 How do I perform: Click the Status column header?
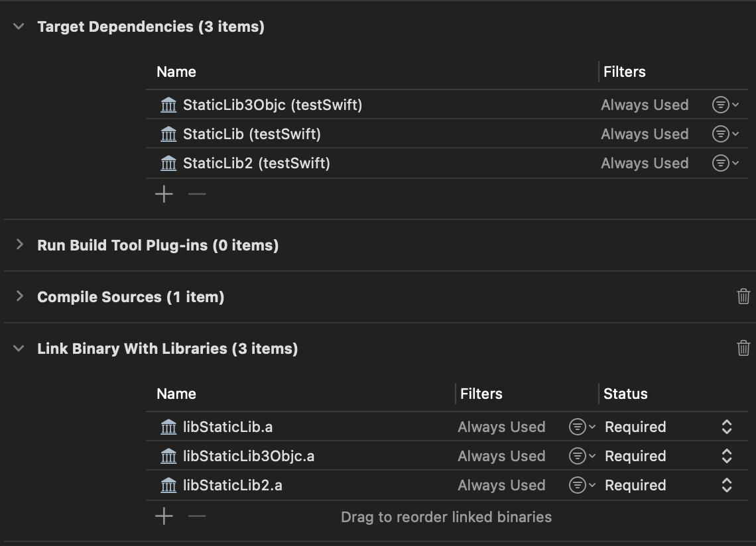(x=625, y=394)
